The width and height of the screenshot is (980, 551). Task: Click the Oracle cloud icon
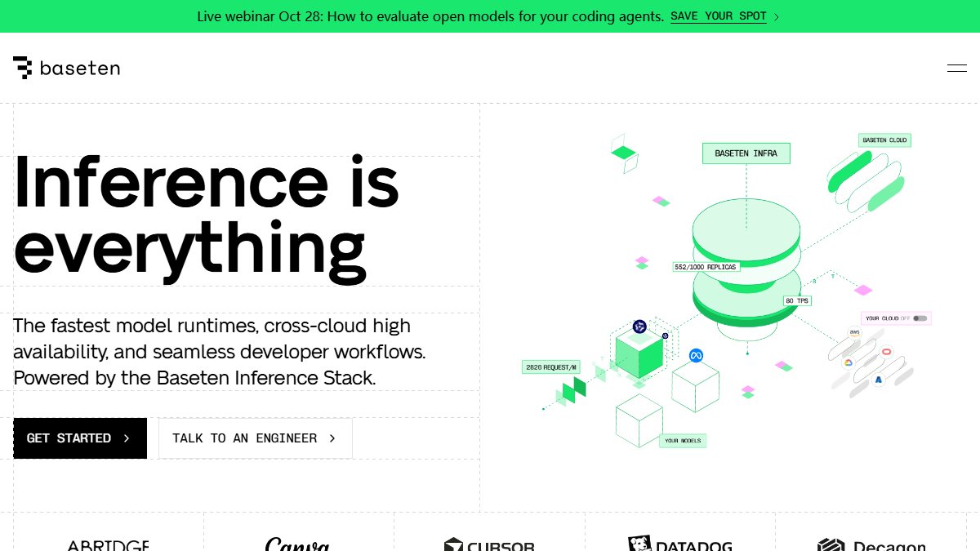point(887,352)
